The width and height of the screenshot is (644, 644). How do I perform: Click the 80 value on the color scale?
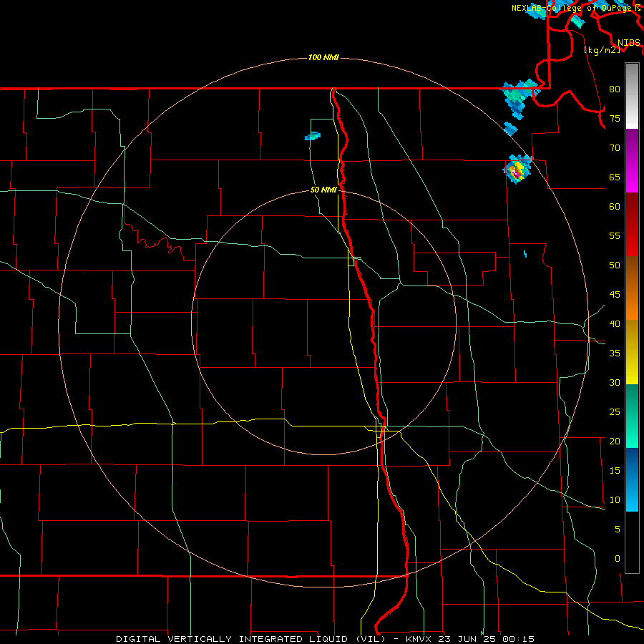click(x=615, y=89)
